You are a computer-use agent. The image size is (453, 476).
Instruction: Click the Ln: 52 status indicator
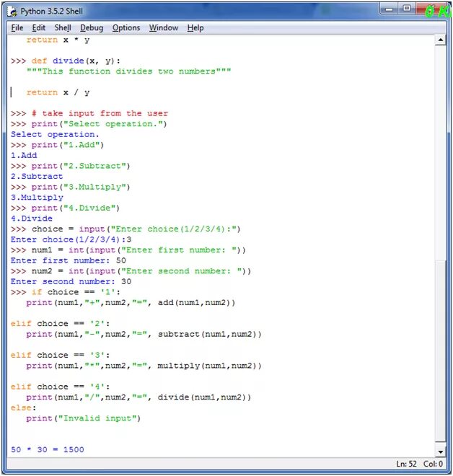coord(406,464)
